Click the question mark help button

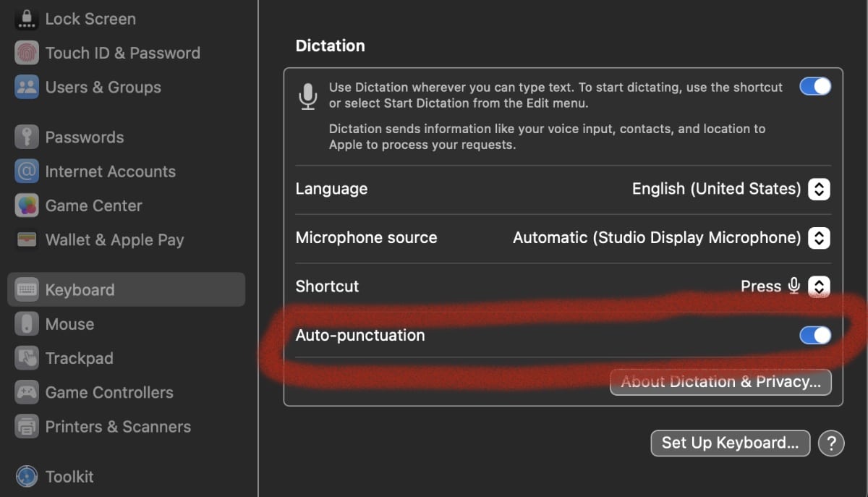(831, 443)
